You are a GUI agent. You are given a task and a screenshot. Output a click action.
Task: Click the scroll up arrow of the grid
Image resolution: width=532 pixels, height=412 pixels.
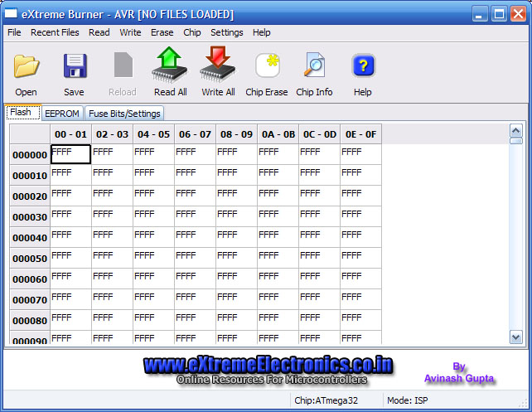point(516,131)
